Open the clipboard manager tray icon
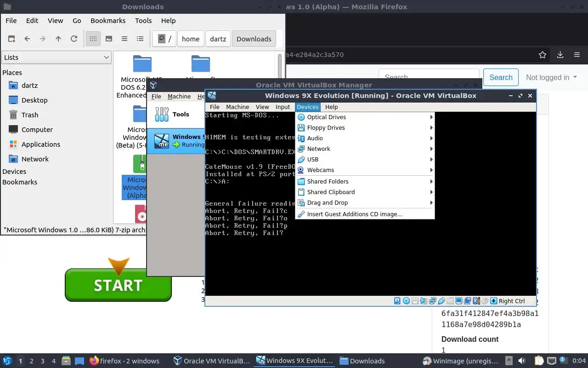This screenshot has height=368, width=588. point(539,361)
